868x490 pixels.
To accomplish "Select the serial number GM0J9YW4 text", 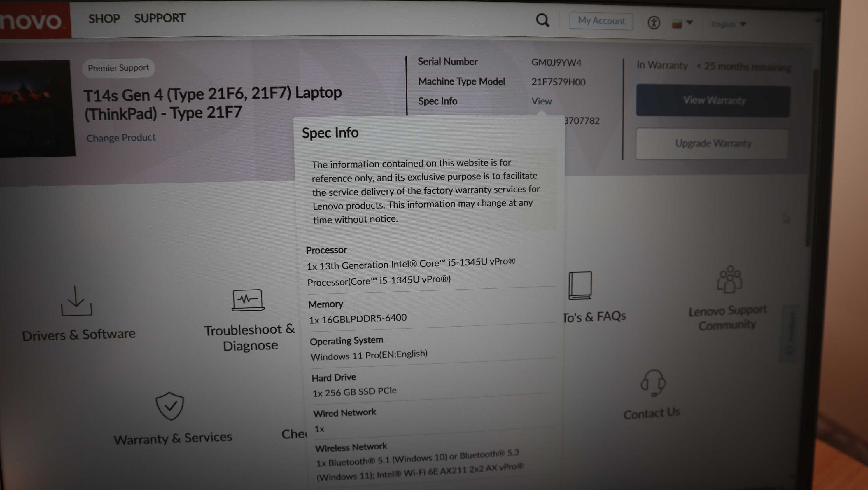I will click(556, 63).
